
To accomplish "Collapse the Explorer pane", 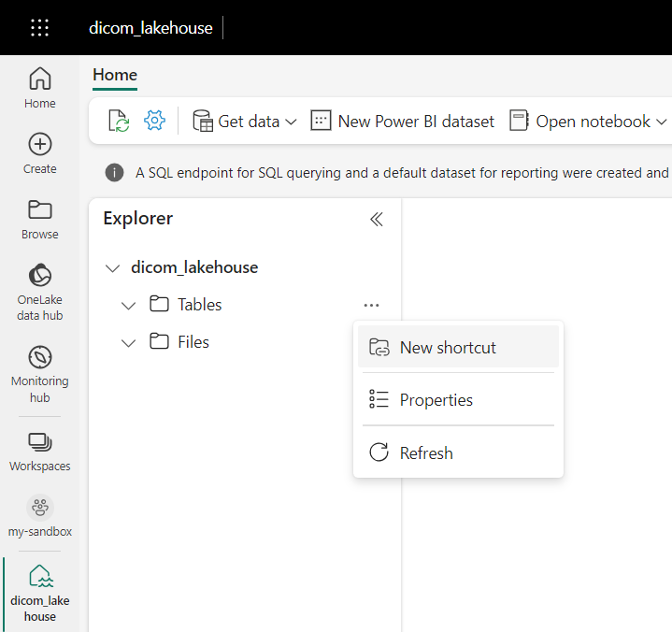I will pos(376,219).
